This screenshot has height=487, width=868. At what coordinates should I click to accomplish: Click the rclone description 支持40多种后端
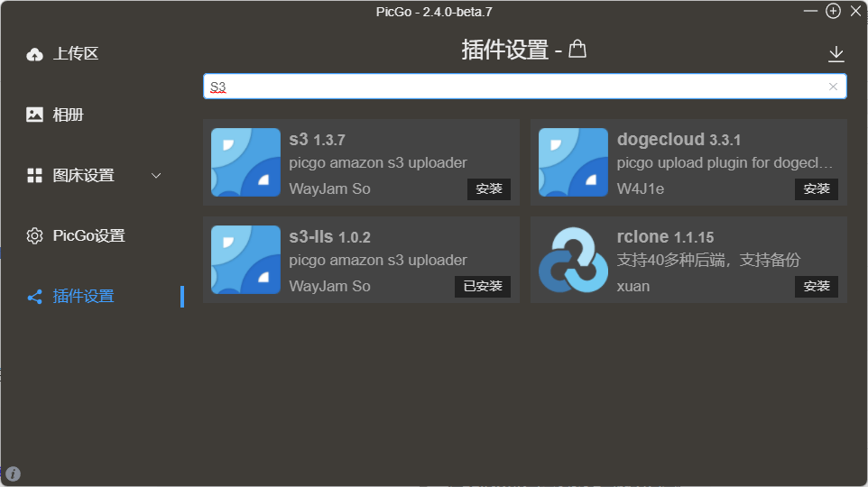[708, 260]
